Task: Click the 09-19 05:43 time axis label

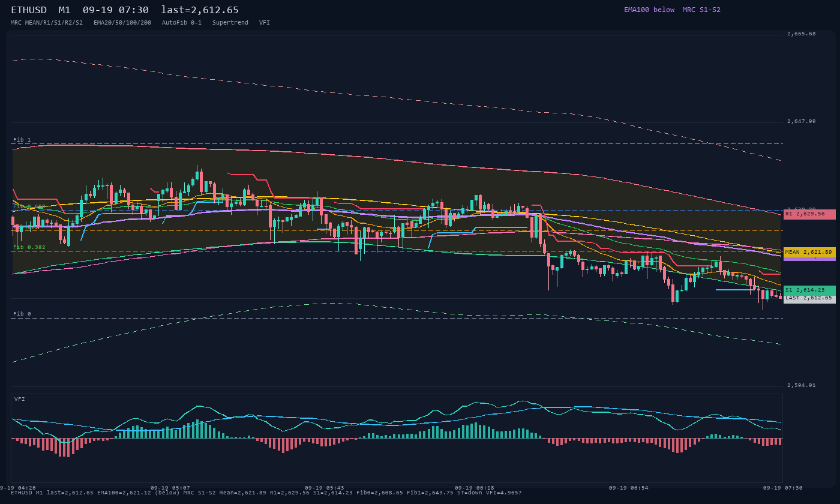Action: pyautogui.click(x=325, y=488)
